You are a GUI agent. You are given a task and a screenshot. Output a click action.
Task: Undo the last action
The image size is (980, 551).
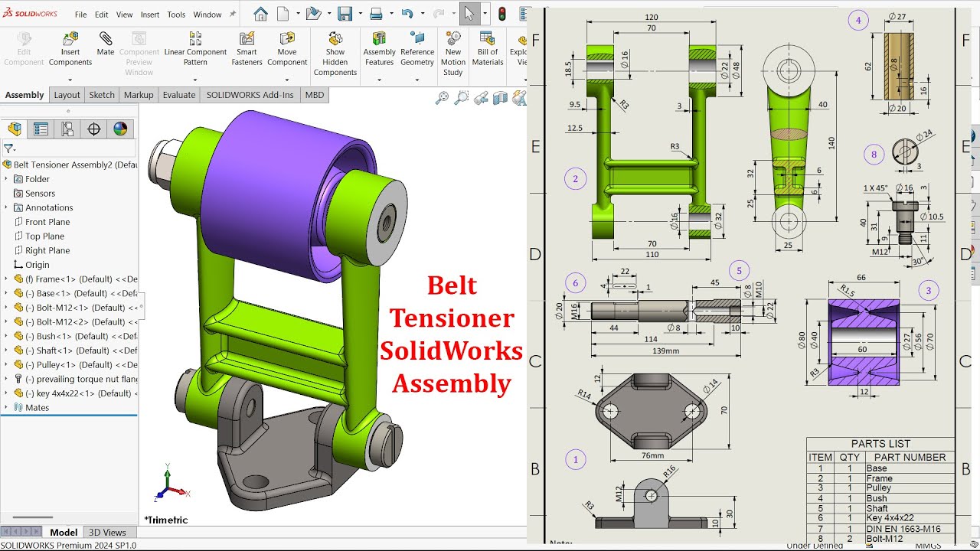[x=407, y=14]
